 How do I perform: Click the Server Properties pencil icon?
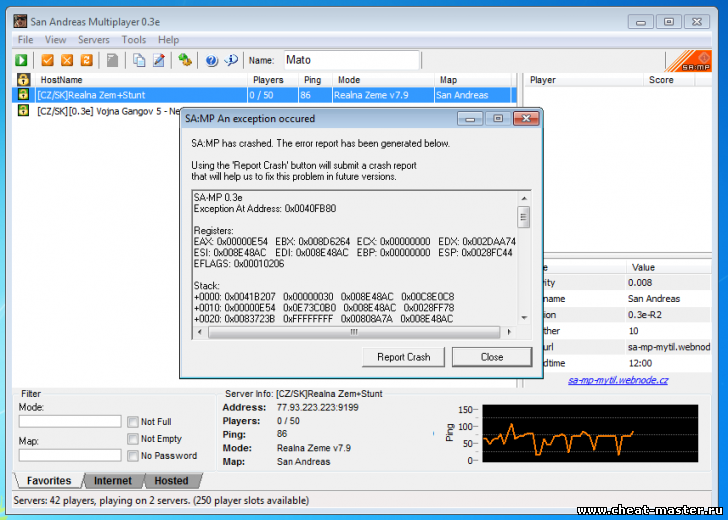159,60
